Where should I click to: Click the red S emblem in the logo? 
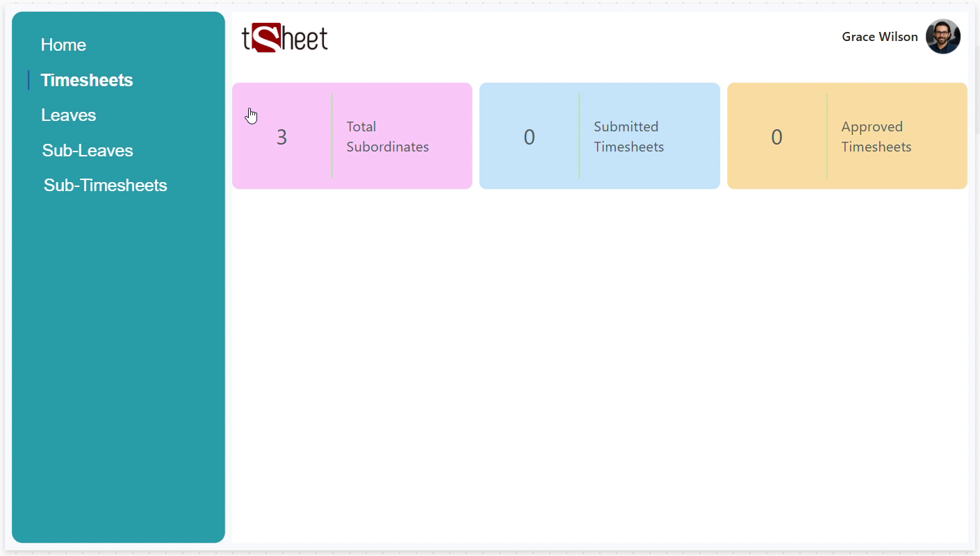[x=266, y=38]
